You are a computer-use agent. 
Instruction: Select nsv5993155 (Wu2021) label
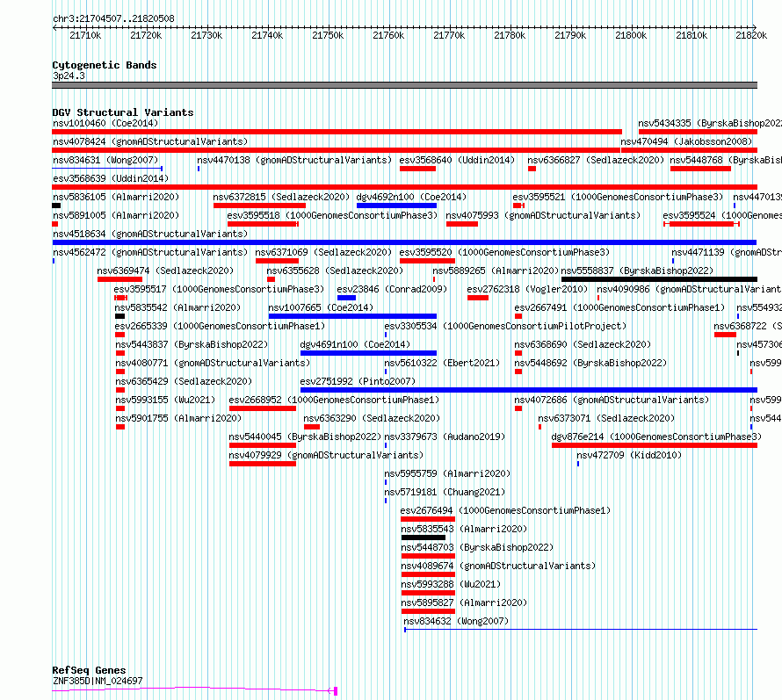click(x=165, y=400)
